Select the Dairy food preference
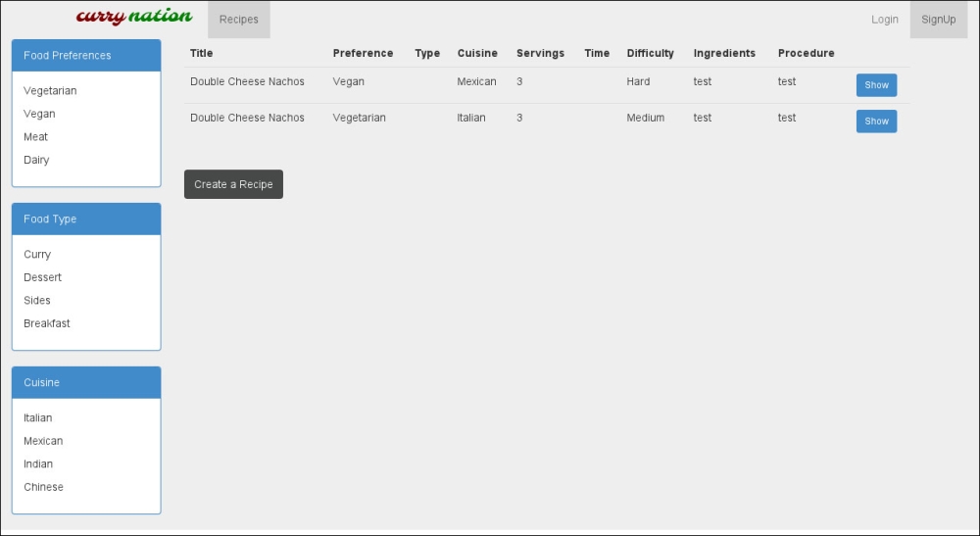The image size is (980, 536). 36,160
